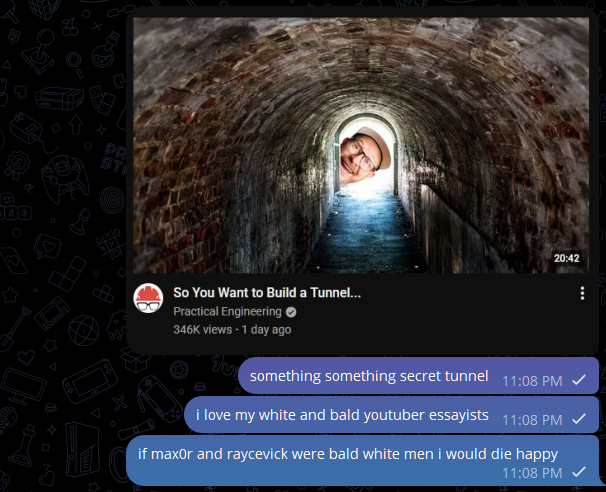The width and height of the screenshot is (606, 492).
Task: Click the read checkmark on the secret tunnel message
Action: pos(579,381)
